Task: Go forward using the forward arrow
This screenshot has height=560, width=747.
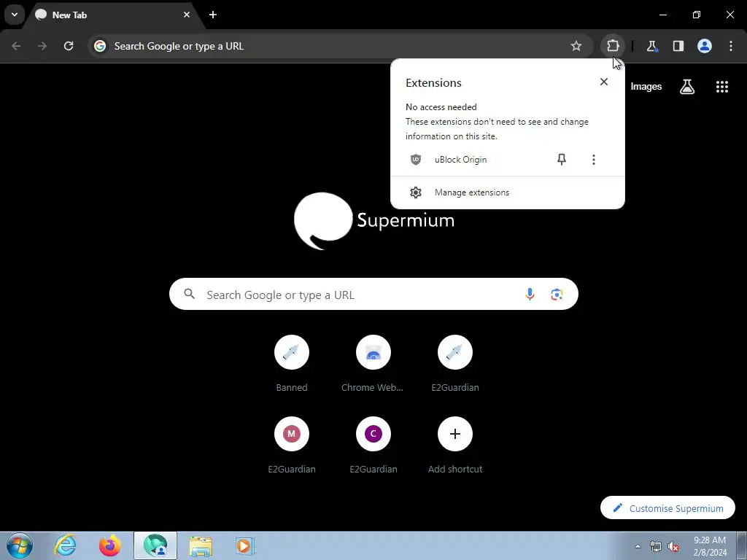Action: click(x=42, y=46)
